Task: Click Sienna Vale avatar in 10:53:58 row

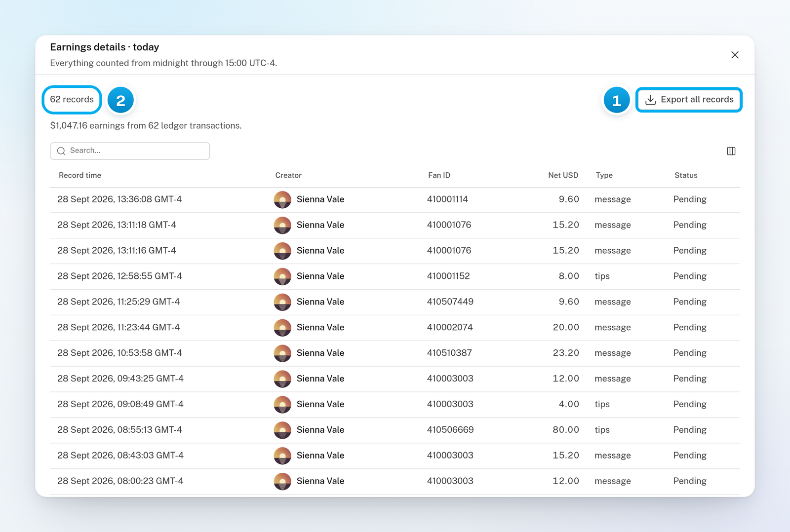Action: coord(282,353)
